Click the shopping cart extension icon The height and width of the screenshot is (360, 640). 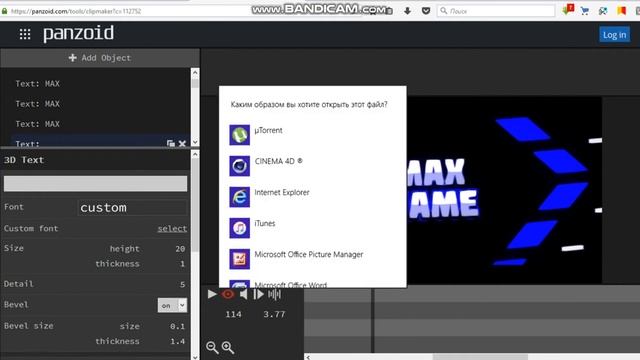click(x=585, y=11)
